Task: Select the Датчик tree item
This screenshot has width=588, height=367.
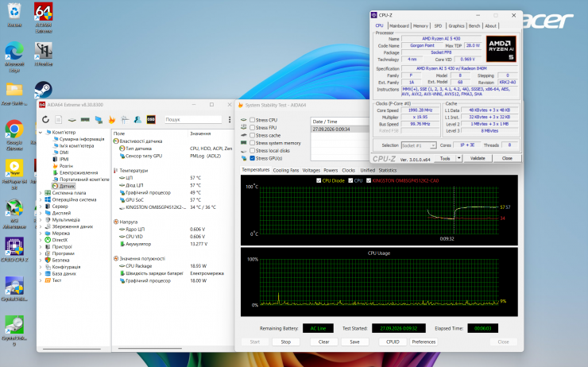Action: (x=67, y=187)
